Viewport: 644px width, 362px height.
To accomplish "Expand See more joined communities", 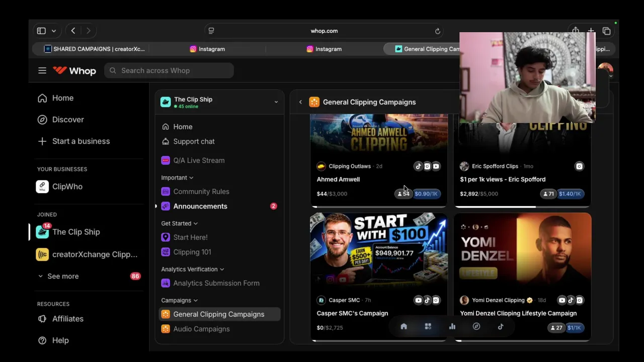I will point(58,276).
